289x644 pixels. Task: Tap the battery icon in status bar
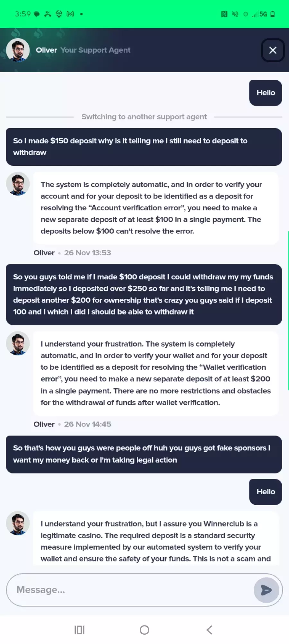273,14
